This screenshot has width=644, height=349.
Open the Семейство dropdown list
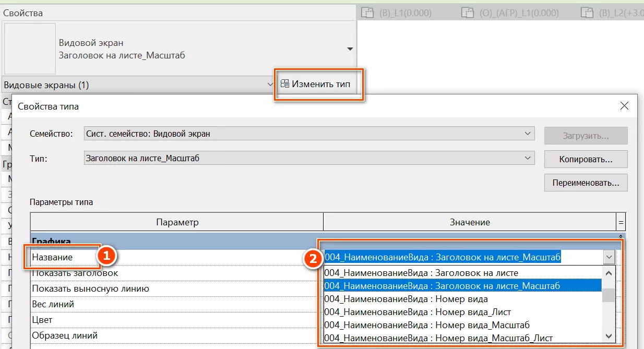tap(527, 134)
